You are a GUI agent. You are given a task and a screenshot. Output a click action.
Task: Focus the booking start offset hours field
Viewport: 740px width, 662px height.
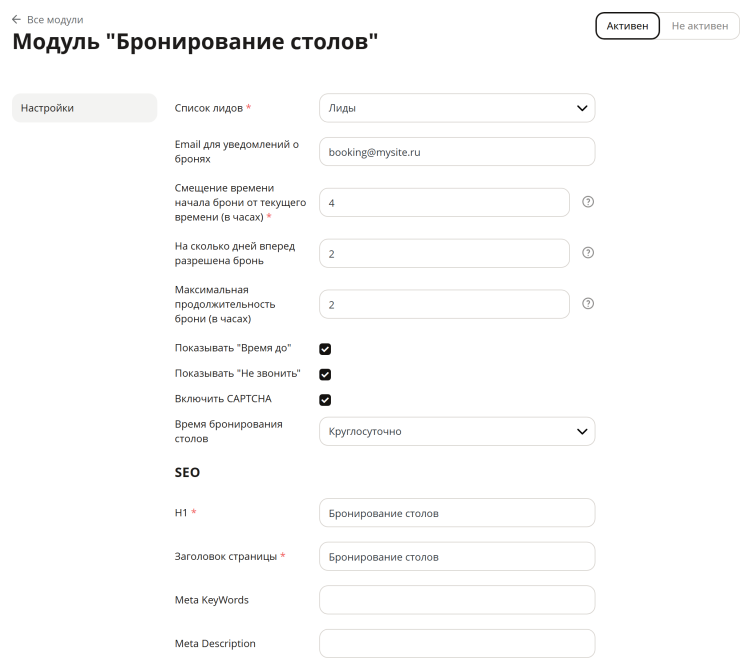444,203
